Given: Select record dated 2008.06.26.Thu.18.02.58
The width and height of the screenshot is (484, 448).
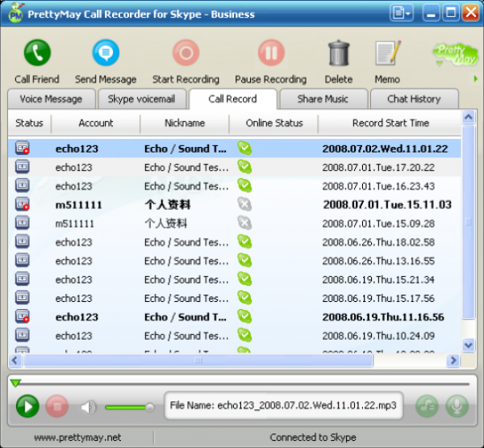Looking at the screenshot, I should pos(234,242).
